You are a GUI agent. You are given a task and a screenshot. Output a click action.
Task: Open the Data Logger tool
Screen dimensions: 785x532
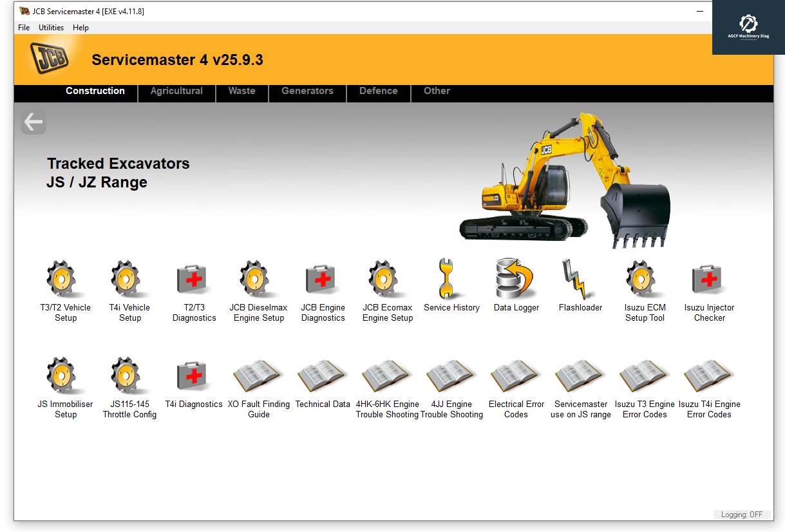coord(516,280)
